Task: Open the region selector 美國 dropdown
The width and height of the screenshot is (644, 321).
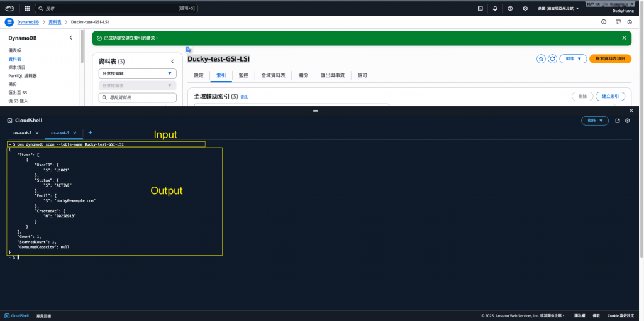Action: (558, 8)
